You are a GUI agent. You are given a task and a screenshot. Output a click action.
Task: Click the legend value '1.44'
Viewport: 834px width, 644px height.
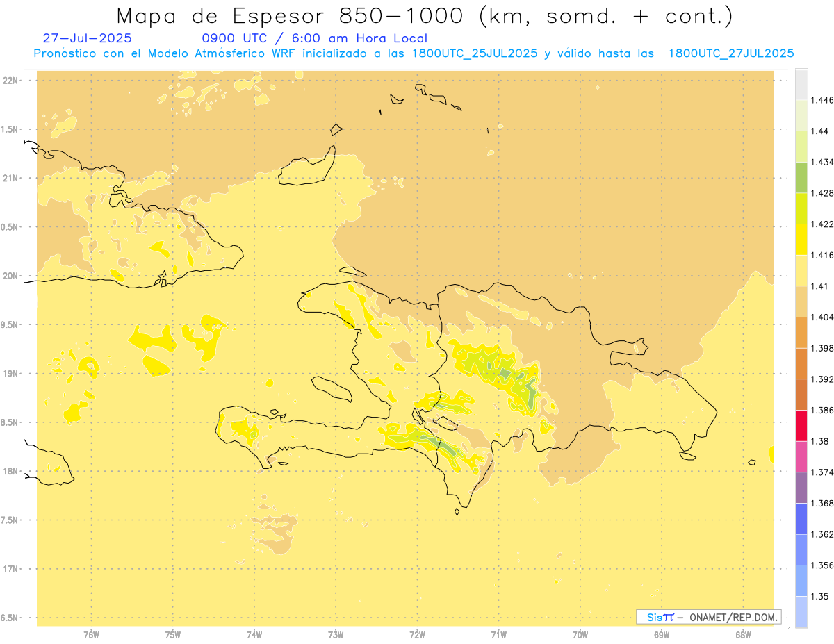[820, 131]
